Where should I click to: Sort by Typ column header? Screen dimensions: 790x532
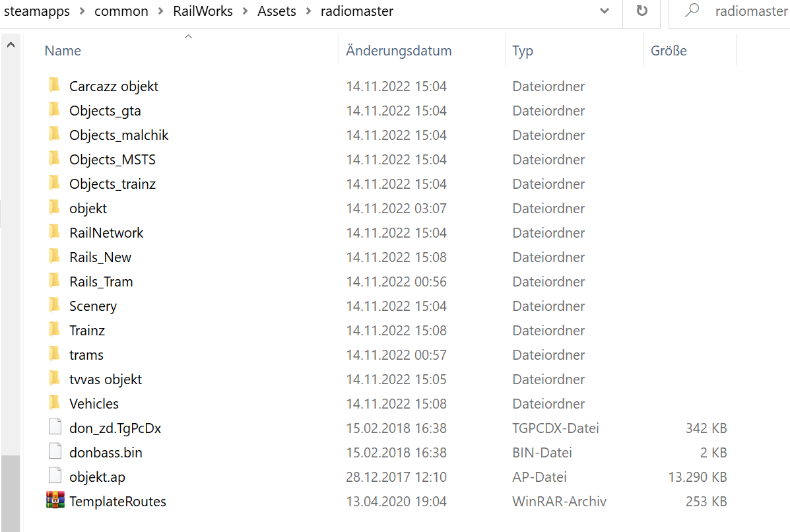523,51
